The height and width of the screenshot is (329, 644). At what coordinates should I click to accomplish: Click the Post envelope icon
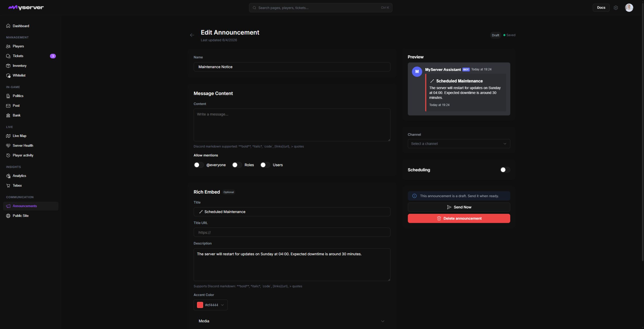(8, 106)
